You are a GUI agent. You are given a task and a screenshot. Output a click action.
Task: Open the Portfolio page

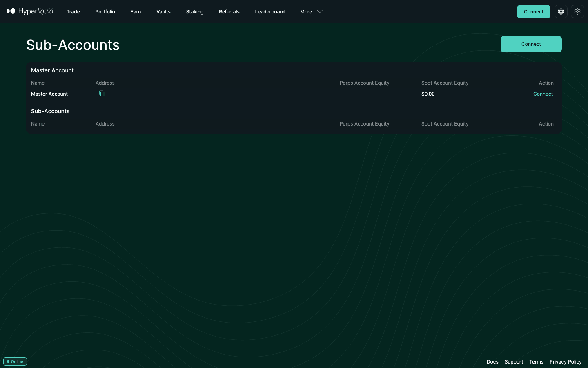(x=105, y=12)
